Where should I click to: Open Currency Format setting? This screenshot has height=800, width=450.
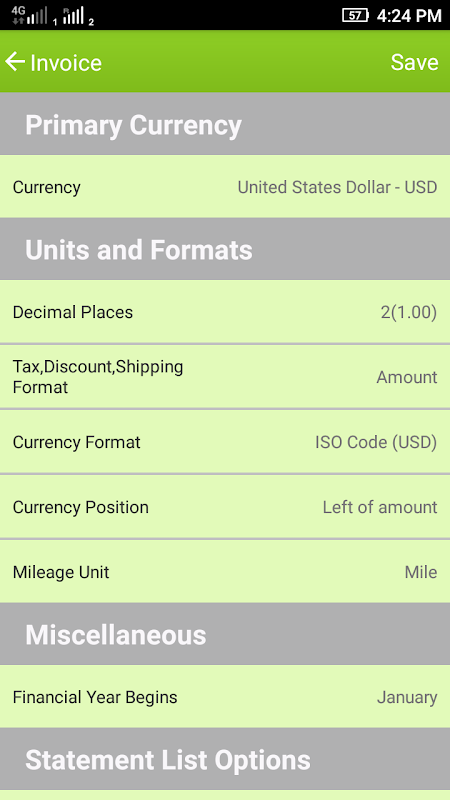tap(225, 442)
